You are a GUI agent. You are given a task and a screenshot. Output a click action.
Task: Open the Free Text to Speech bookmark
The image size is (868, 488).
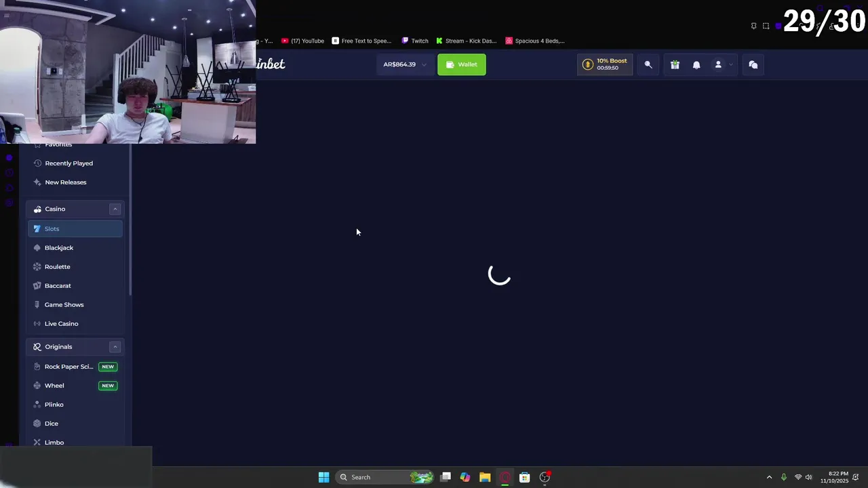point(361,41)
